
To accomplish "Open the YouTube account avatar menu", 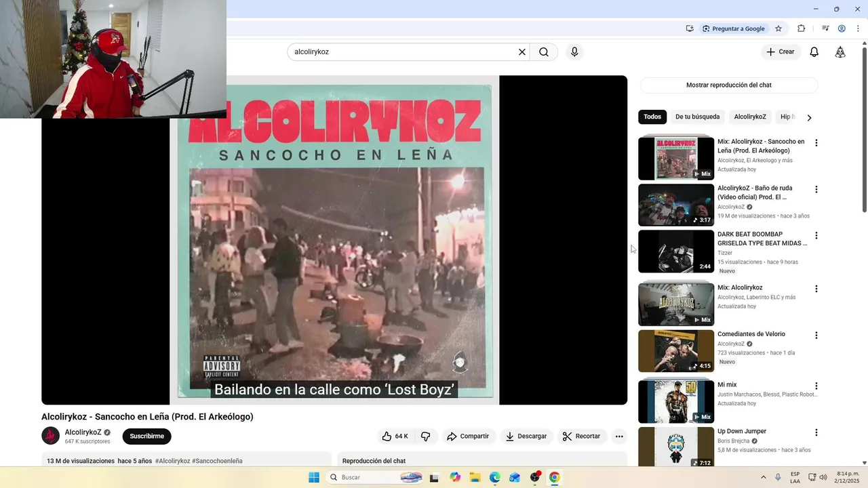I will (840, 52).
